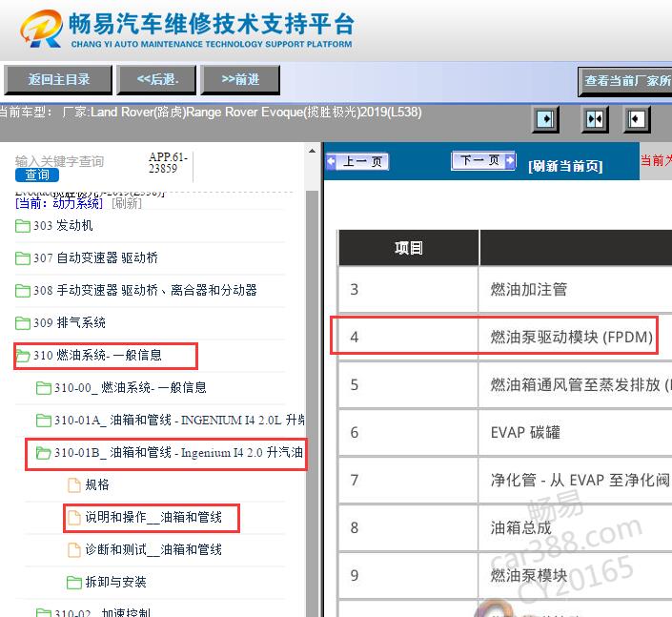Click the left tree panel vertical scrollbar
The image size is (672, 617).
[x=312, y=403]
